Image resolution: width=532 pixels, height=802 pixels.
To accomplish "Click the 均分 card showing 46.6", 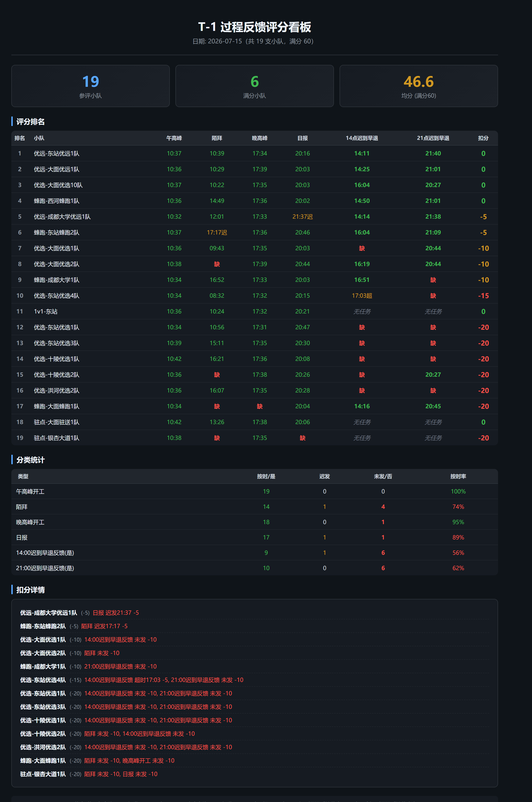I will (419, 86).
